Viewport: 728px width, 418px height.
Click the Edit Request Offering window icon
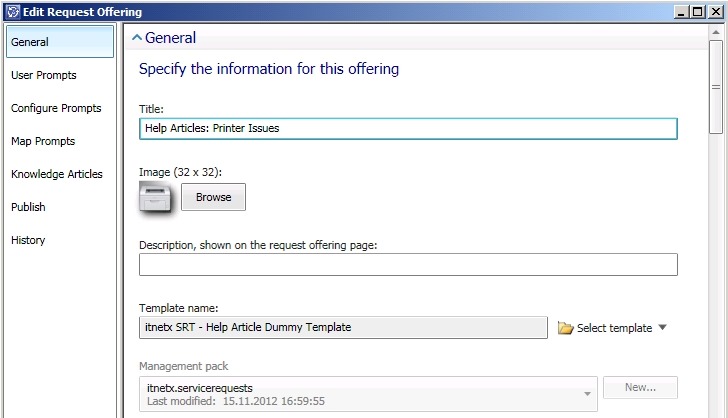11,12
